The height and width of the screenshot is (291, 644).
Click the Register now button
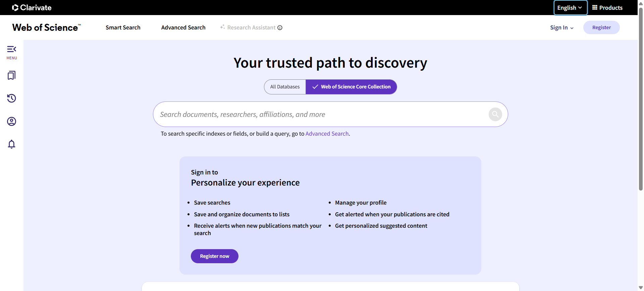(x=215, y=256)
